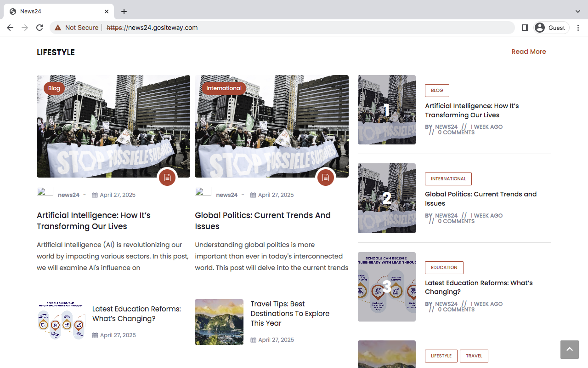Viewport: 588px width, 368px height.
Task: Open the Travel Tips landscape thumbnail
Action: (x=219, y=322)
